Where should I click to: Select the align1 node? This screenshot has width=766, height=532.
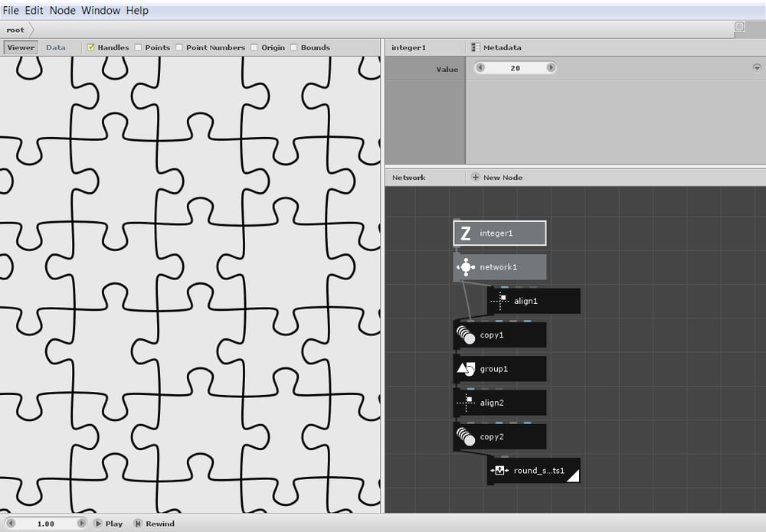coord(534,301)
